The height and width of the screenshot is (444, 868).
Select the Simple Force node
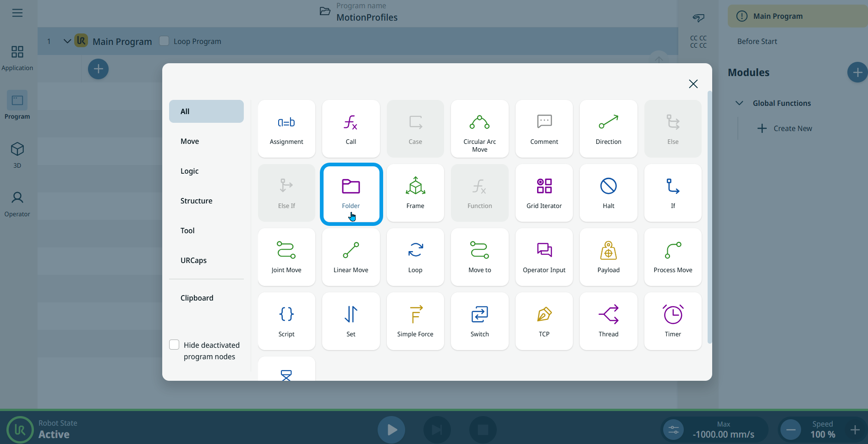[415, 322]
